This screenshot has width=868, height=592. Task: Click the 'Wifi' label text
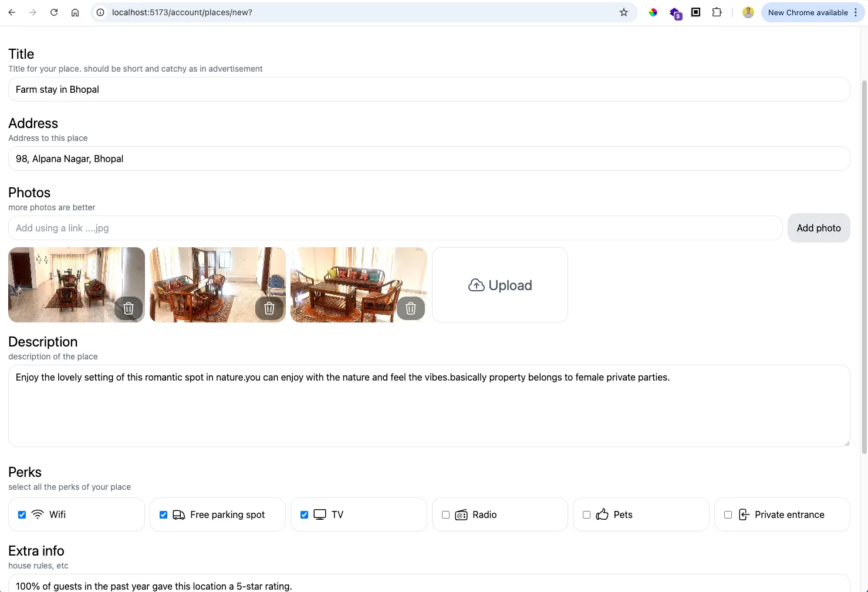coord(58,514)
